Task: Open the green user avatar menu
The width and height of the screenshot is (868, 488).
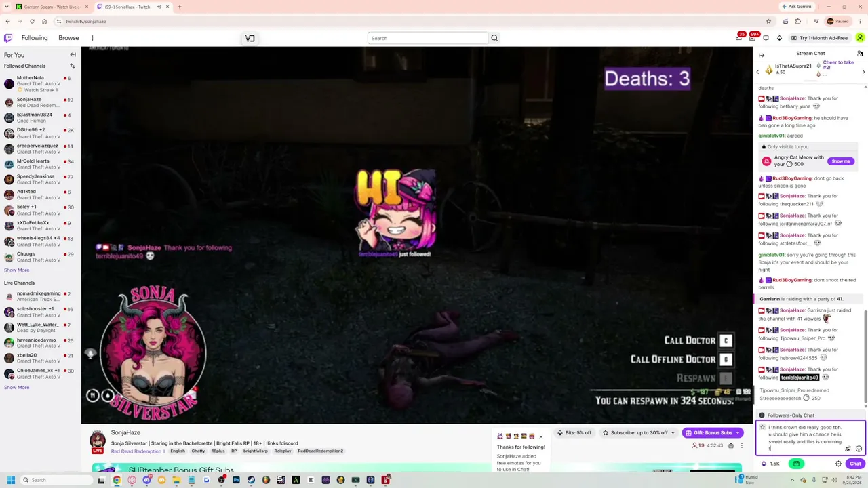Action: (x=860, y=38)
